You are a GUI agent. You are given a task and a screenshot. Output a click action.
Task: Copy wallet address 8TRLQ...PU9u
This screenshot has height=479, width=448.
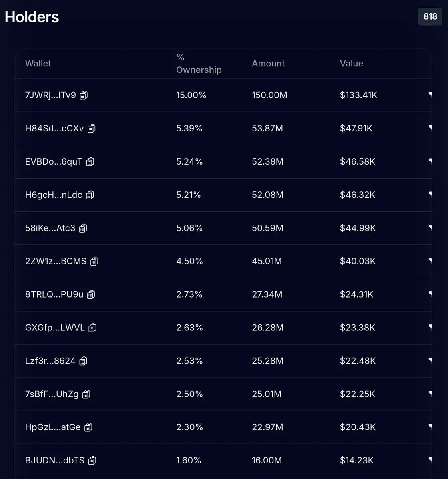tap(91, 294)
